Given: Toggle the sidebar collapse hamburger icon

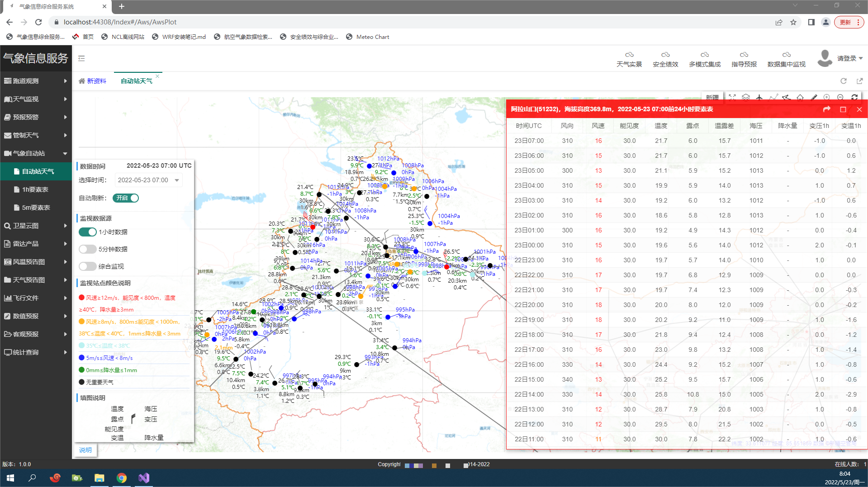Looking at the screenshot, I should [x=81, y=58].
